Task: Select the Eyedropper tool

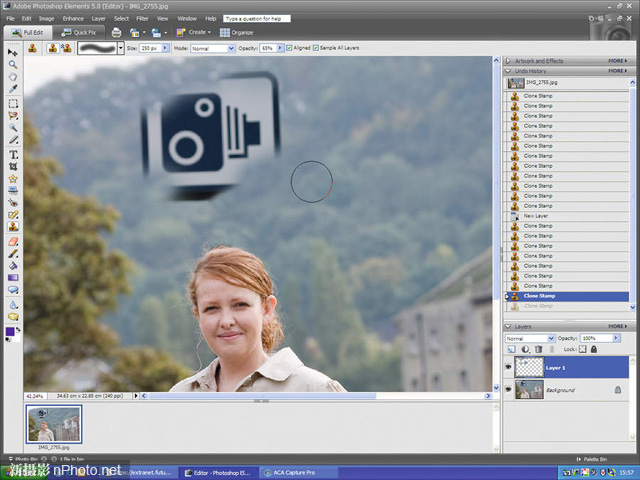Action: (13, 89)
